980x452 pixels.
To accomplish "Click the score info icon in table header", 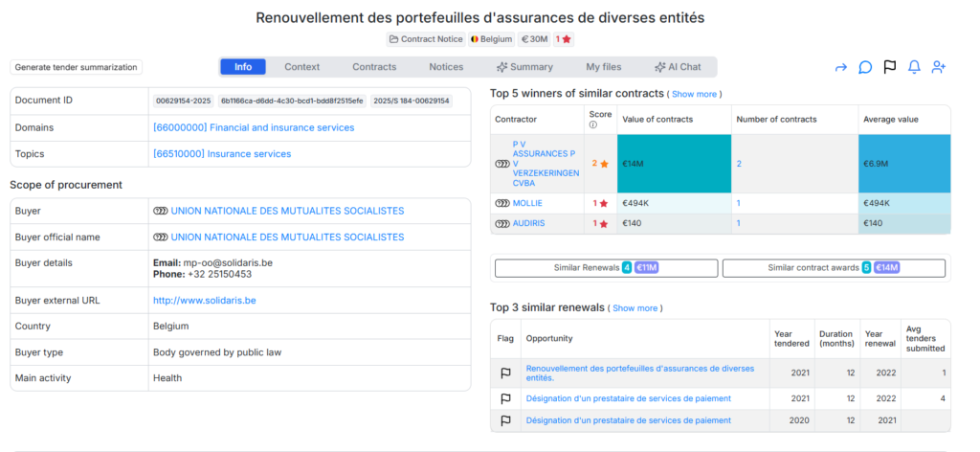I will (x=591, y=124).
